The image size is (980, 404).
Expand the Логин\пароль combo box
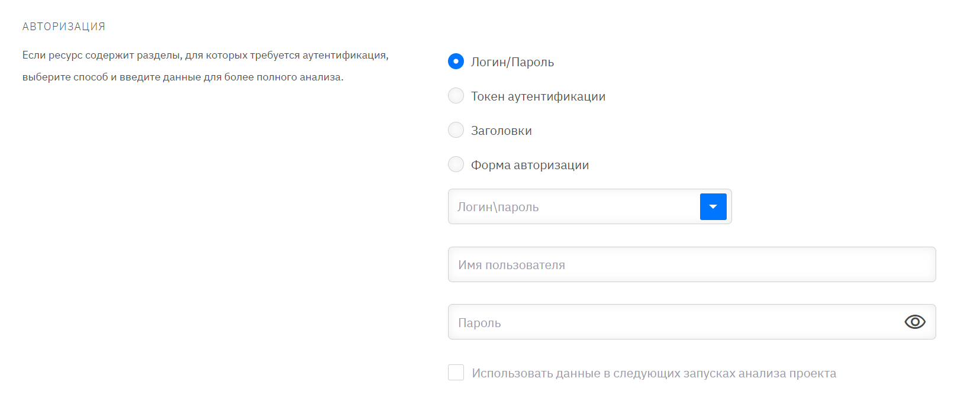tap(573, 206)
